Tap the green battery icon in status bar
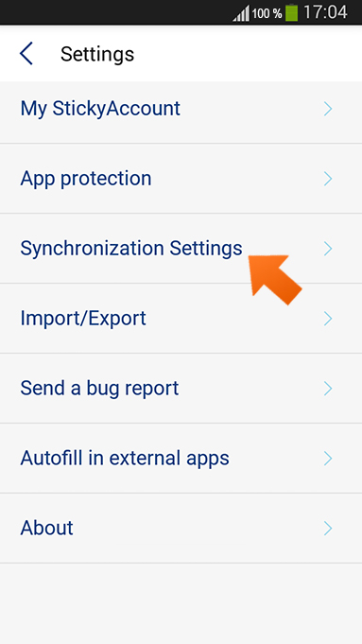Screen dimensions: 362x644 (x=291, y=12)
